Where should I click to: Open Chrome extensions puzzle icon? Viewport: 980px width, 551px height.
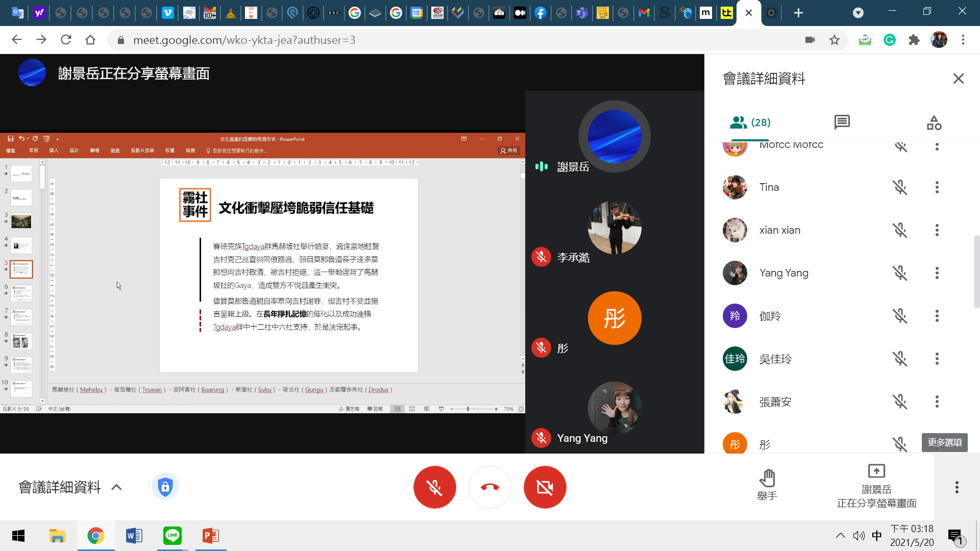[x=914, y=40]
